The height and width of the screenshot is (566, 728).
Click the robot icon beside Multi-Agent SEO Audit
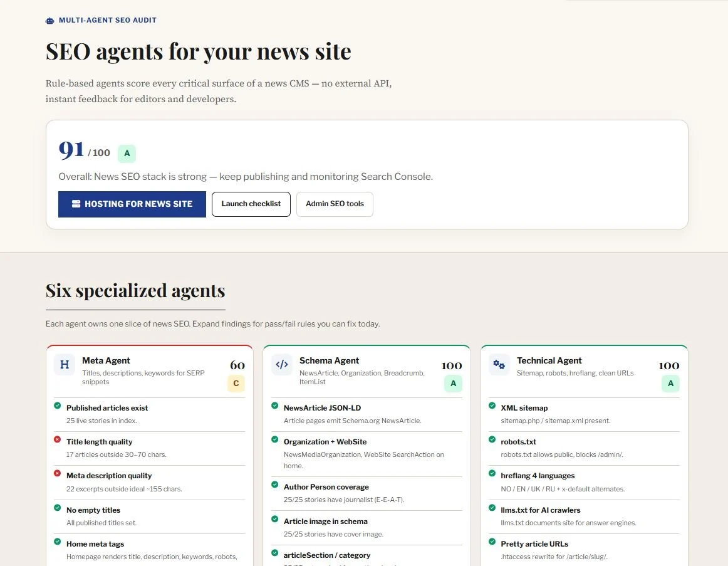[49, 21]
